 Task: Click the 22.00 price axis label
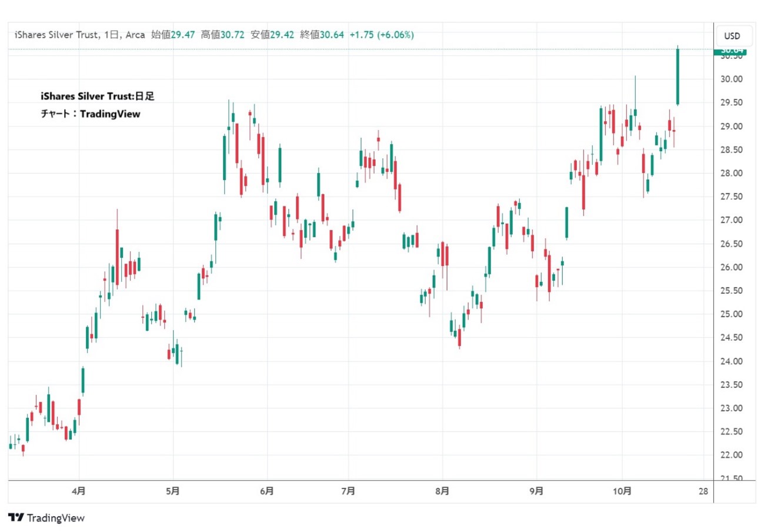(x=732, y=455)
